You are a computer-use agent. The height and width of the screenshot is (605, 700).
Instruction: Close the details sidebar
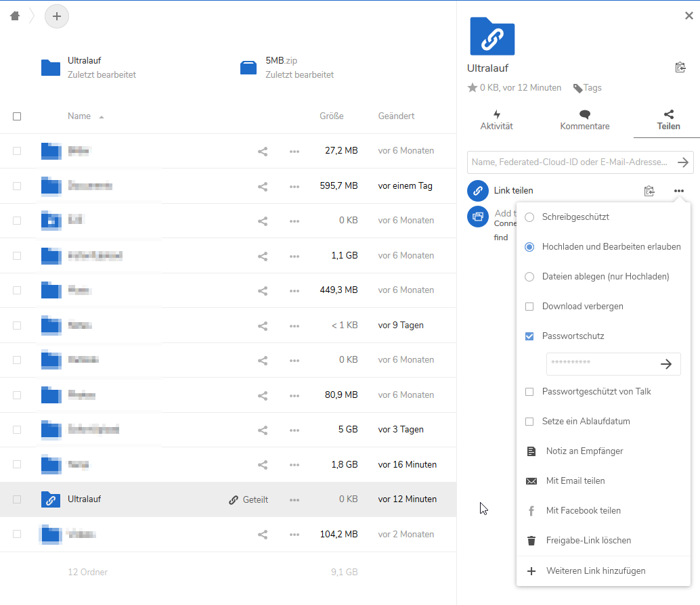[x=689, y=16]
